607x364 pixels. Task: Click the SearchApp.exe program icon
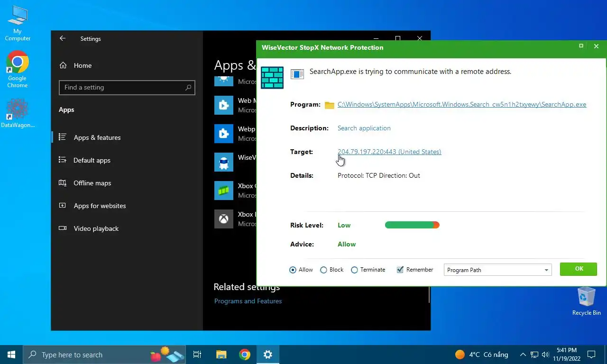[297, 74]
